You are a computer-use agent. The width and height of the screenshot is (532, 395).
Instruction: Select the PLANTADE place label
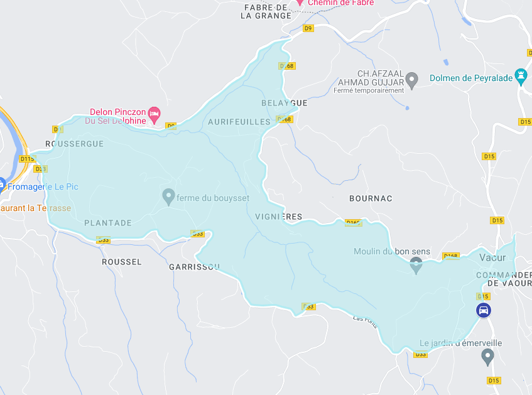click(108, 223)
